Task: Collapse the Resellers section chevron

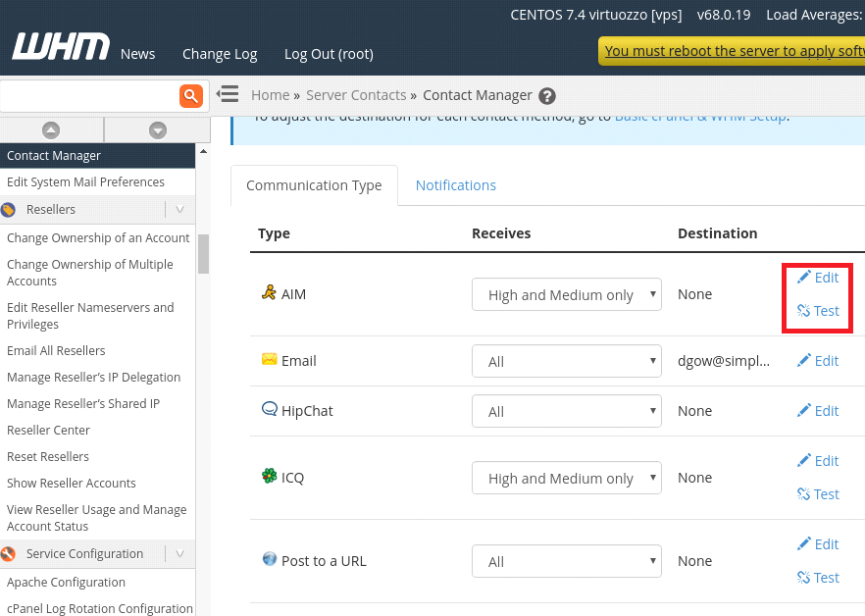Action: point(179,209)
